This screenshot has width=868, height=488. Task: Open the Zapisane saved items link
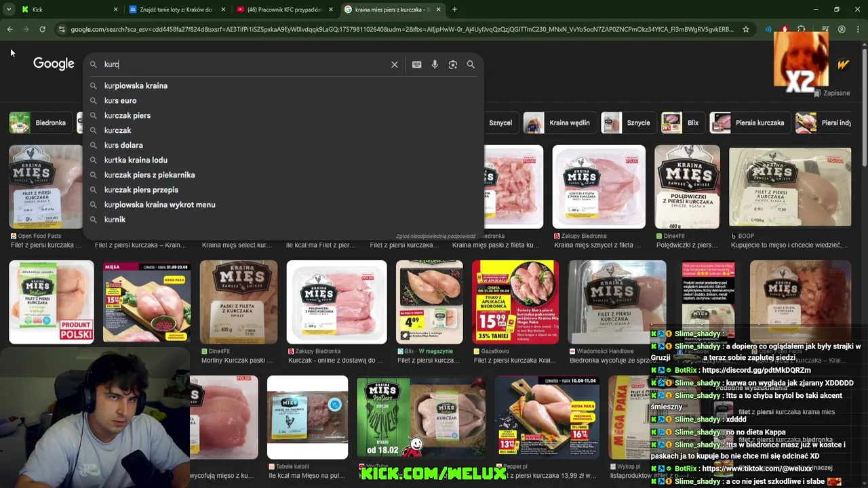point(832,93)
